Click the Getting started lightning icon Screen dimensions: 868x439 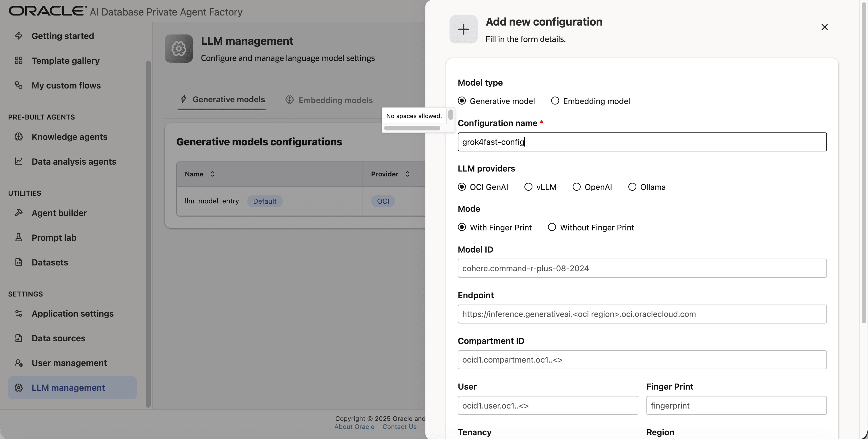(x=19, y=36)
